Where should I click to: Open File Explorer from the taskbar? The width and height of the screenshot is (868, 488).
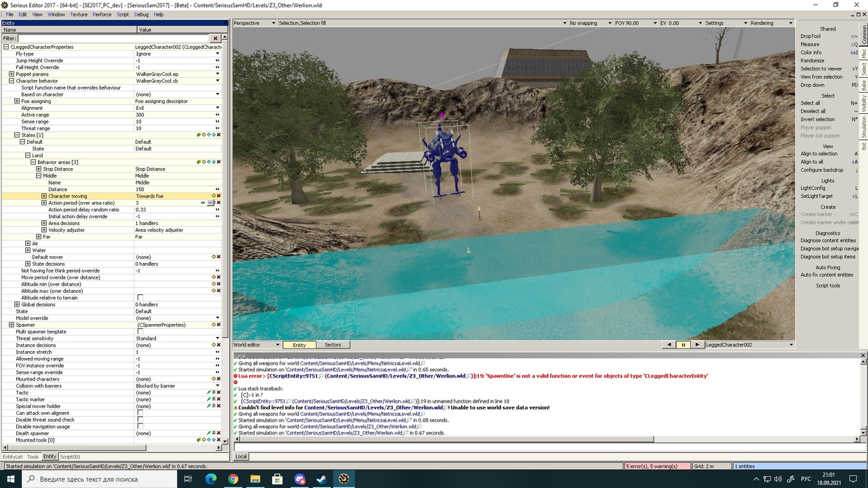click(255, 479)
